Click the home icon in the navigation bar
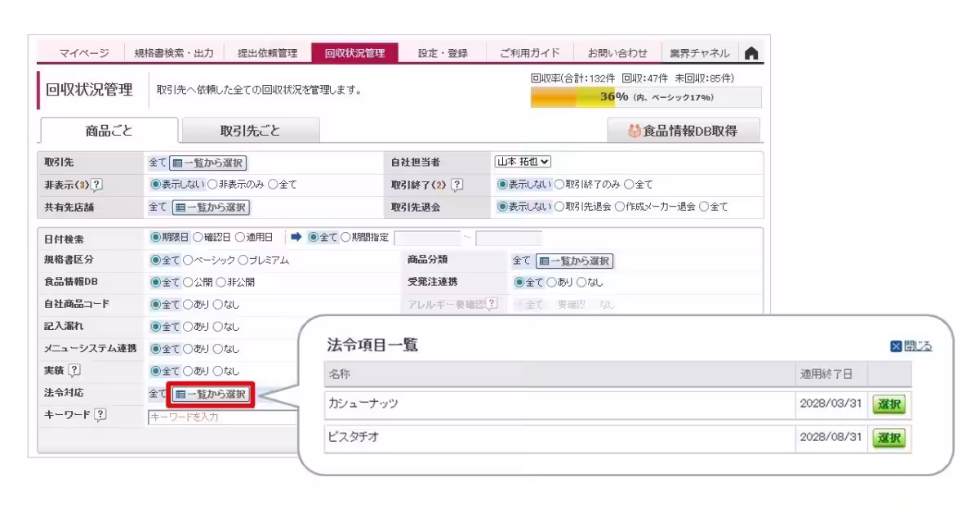 tap(751, 51)
